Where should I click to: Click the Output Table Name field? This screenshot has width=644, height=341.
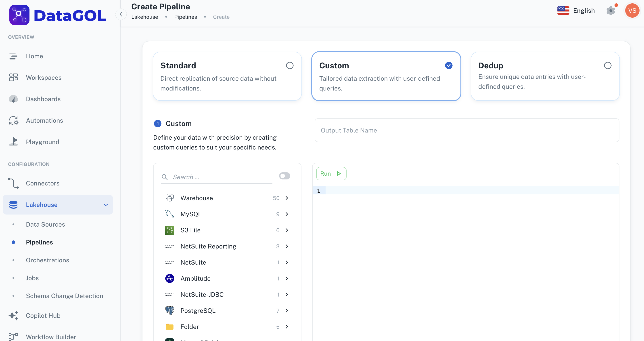click(x=467, y=130)
